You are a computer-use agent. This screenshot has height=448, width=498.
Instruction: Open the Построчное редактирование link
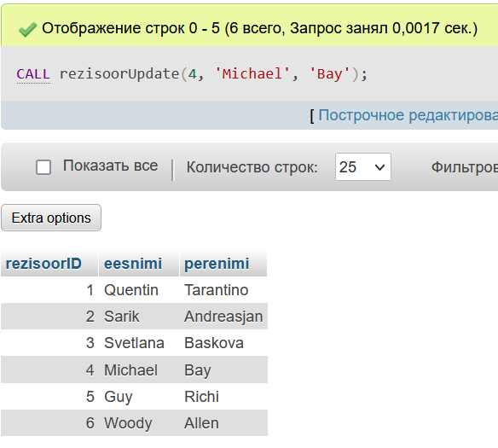[x=408, y=115]
